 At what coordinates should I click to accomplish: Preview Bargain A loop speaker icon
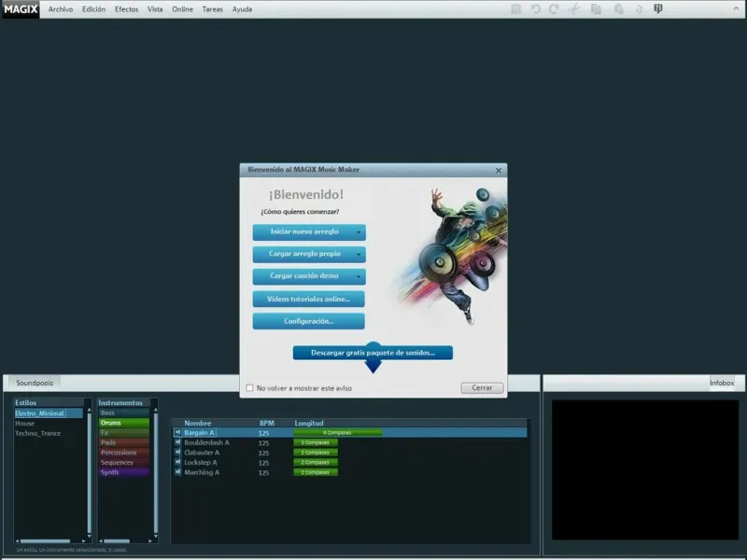[x=177, y=432]
